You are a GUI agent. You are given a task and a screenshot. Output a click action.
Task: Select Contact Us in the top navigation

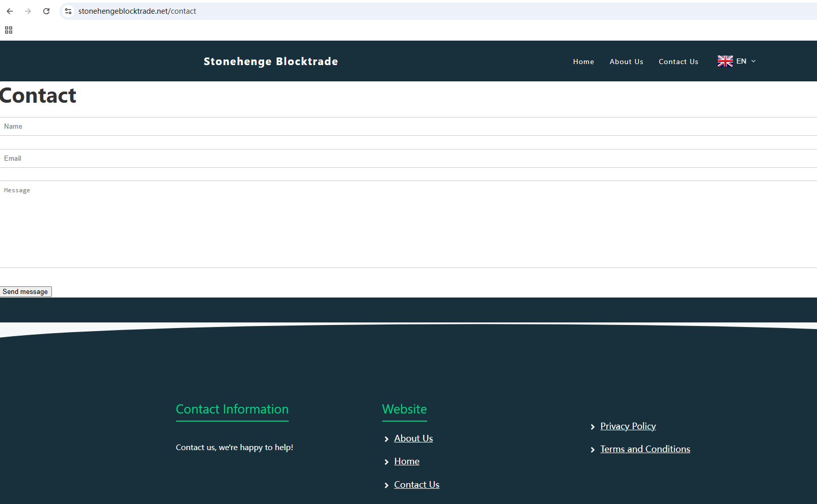(678, 62)
